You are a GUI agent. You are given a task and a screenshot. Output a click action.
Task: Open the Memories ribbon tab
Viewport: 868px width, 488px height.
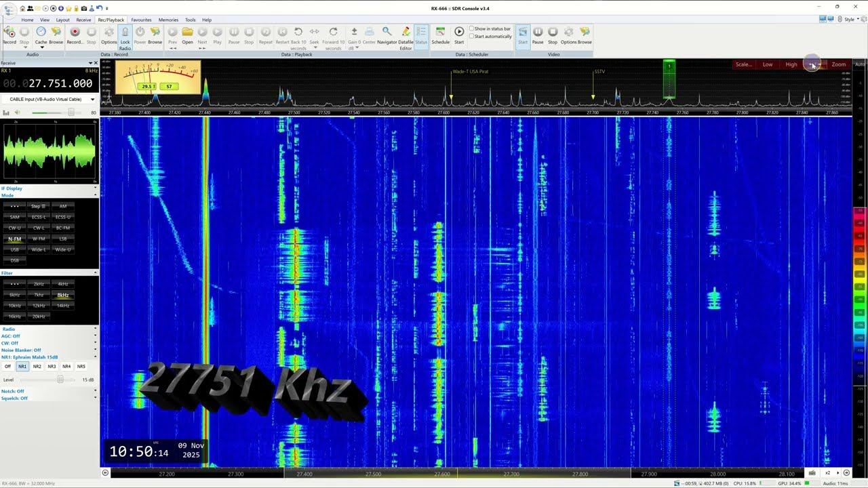[168, 20]
